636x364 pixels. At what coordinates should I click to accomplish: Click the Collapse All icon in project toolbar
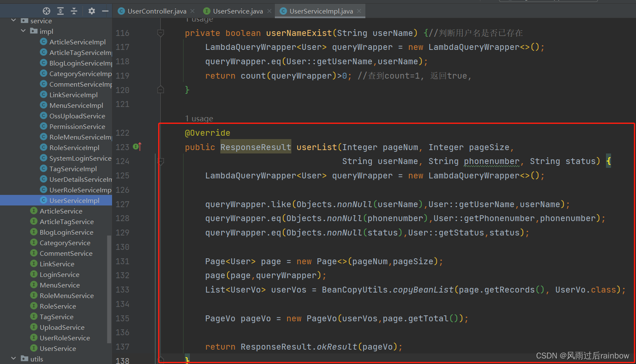pyautogui.click(x=74, y=11)
